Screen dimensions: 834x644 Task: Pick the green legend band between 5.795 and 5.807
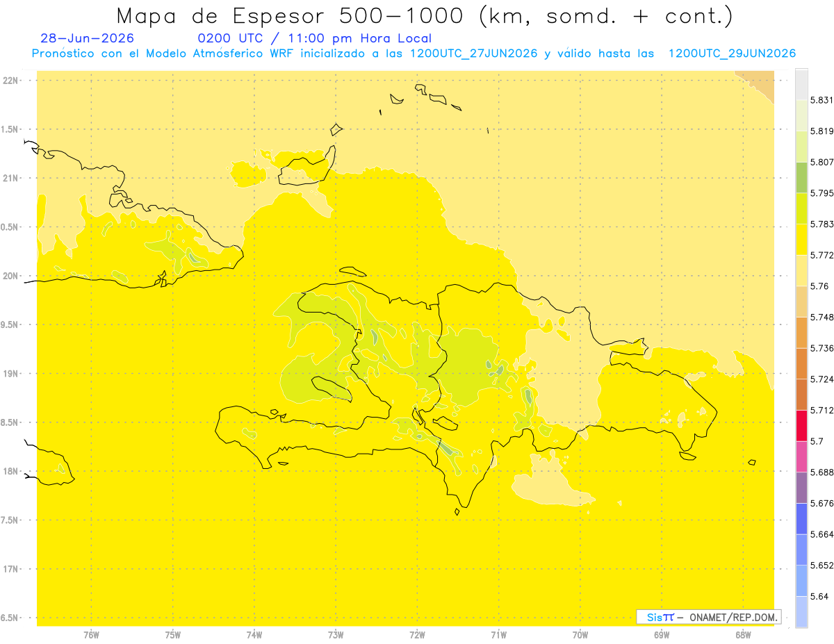tap(801, 177)
